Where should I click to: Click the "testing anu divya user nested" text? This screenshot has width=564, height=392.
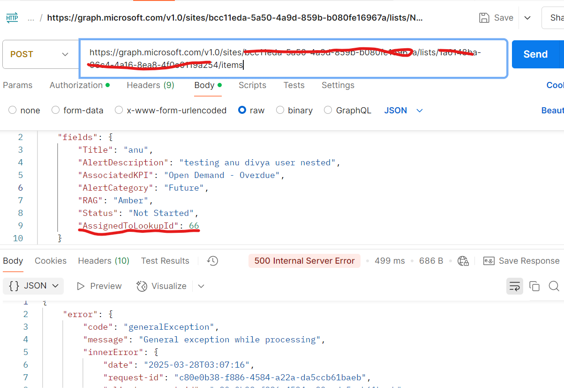[257, 163]
